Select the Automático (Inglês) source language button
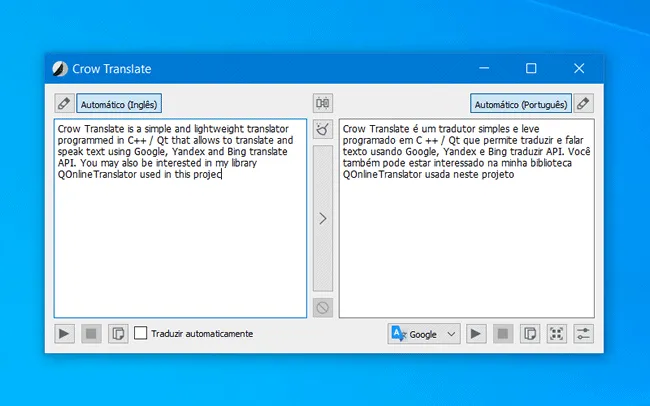This screenshot has width=650, height=406. (119, 103)
